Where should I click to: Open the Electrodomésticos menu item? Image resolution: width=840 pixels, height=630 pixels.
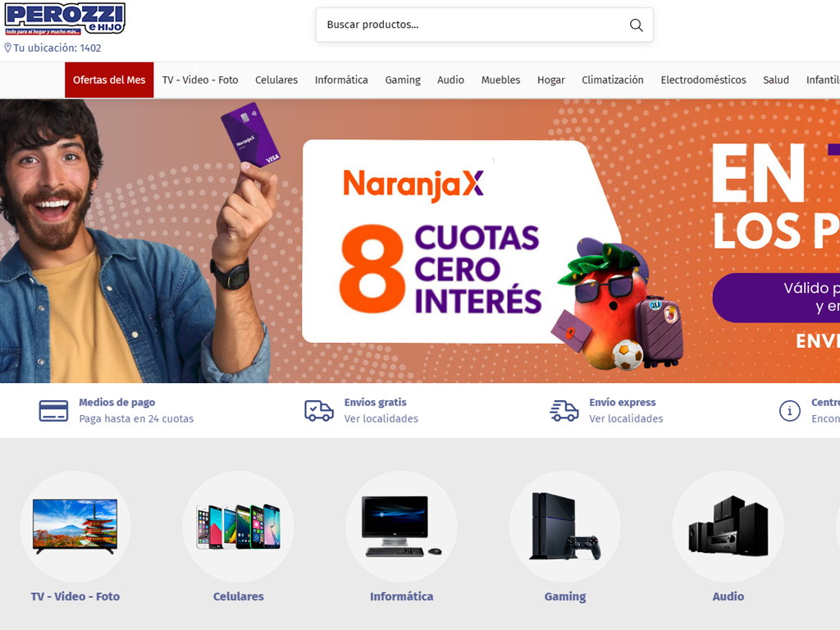click(x=703, y=80)
